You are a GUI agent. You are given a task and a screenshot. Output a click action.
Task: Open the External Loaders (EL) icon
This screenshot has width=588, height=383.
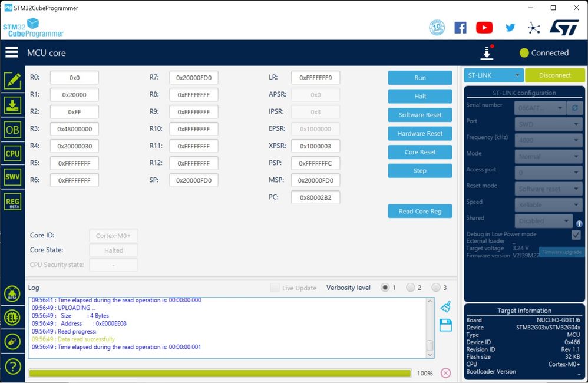pyautogui.click(x=12, y=318)
